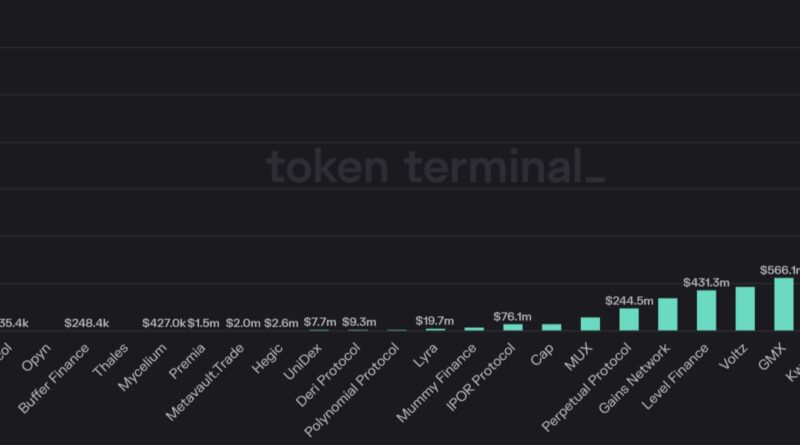Select the IPOR Protocol bar
Image resolution: width=800 pixels, height=445 pixels.
513,327
